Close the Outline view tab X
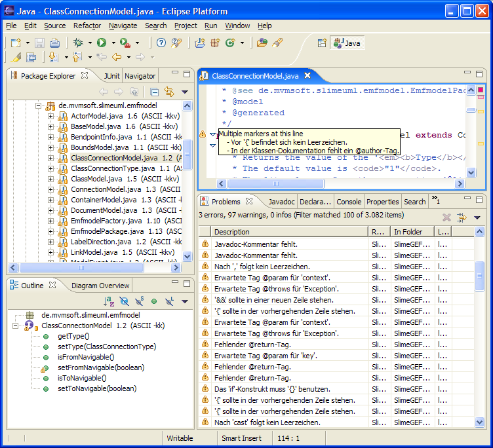This screenshot has height=448, width=493. tap(52, 285)
